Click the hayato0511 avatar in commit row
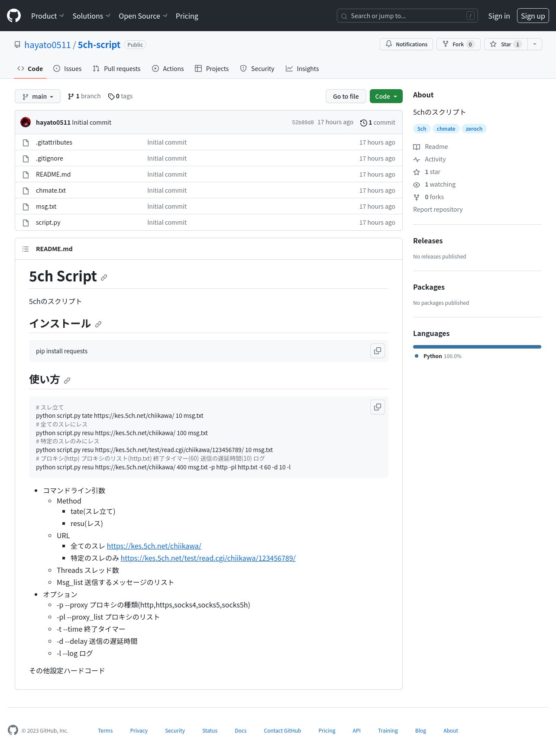 (x=26, y=122)
